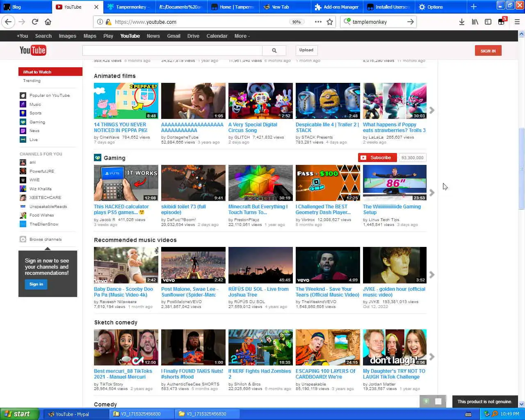Submit search bar arrow for tamplemonkey
The image size is (525, 420).
point(410,22)
